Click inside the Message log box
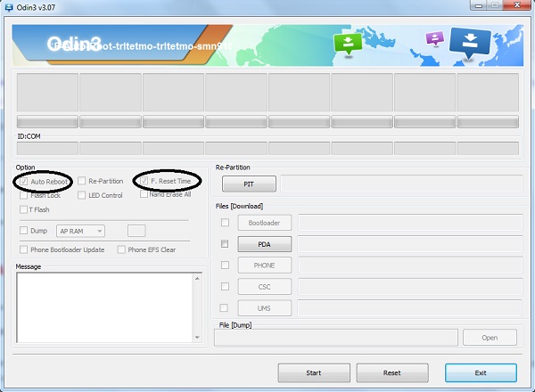 tap(104, 307)
